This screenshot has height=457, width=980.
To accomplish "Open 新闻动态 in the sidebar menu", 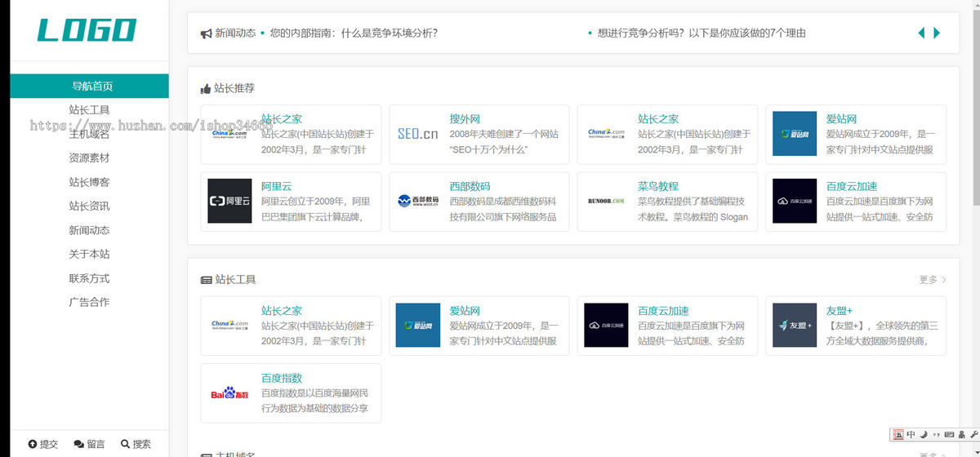I will pos(89,230).
